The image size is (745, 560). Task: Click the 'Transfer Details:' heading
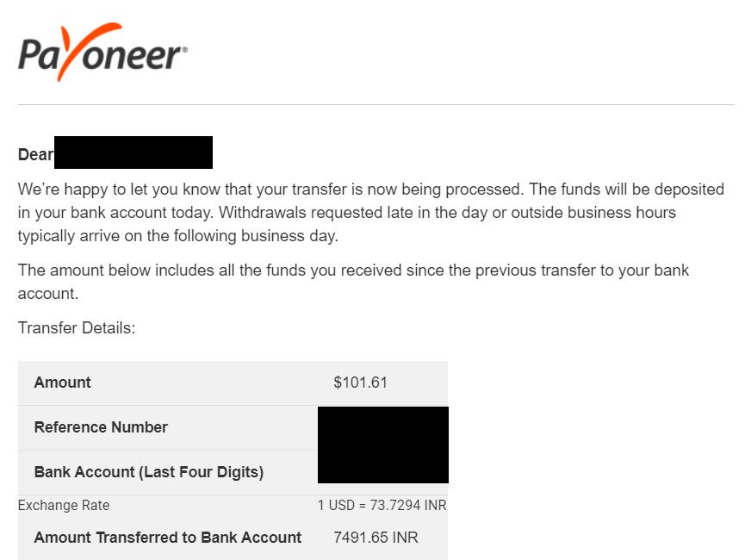click(x=77, y=328)
